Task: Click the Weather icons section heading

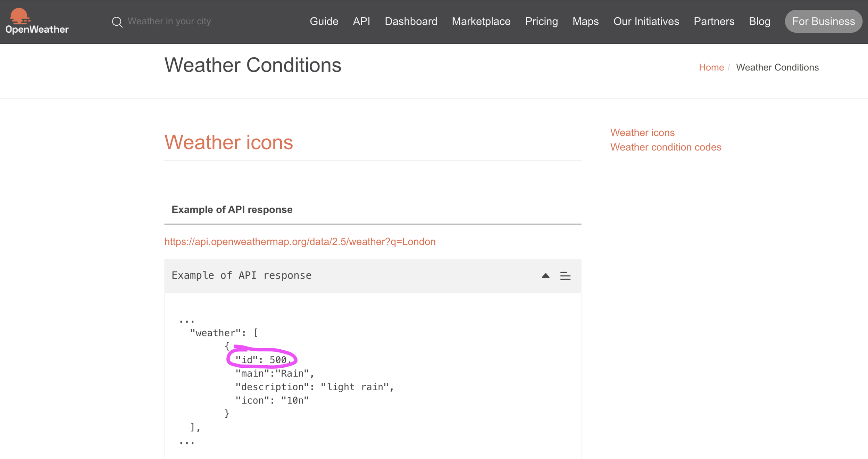Action: pos(229,142)
